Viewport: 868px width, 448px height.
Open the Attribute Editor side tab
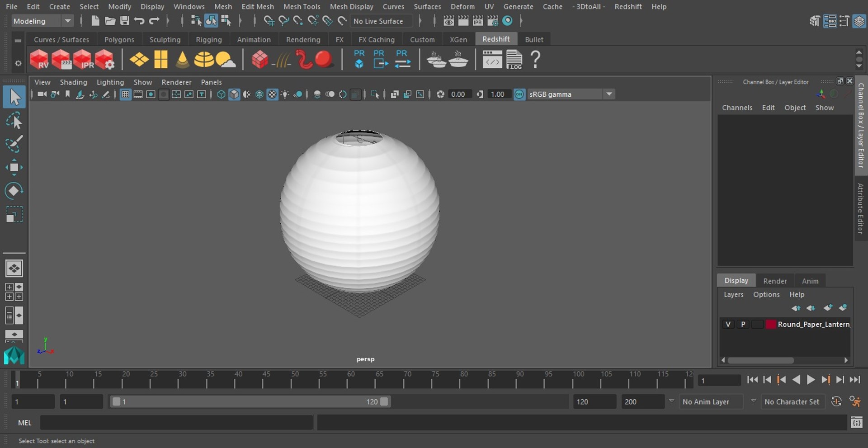point(860,209)
